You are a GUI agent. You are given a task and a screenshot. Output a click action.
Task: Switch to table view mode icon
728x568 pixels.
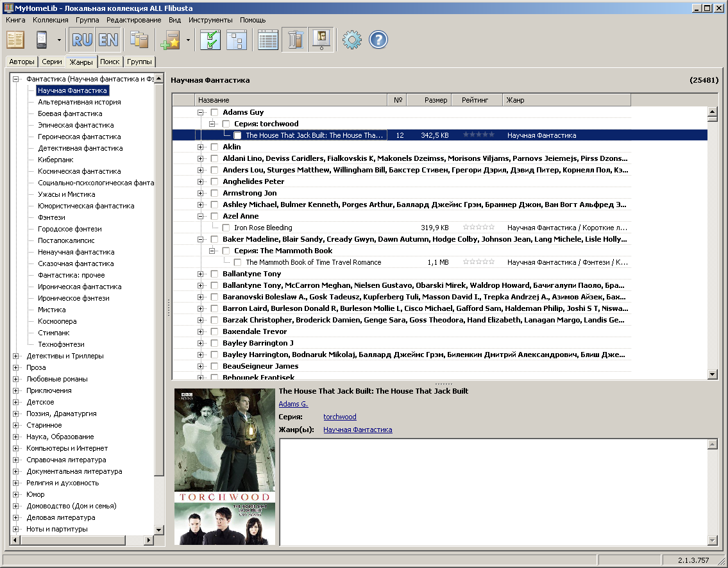tap(268, 40)
